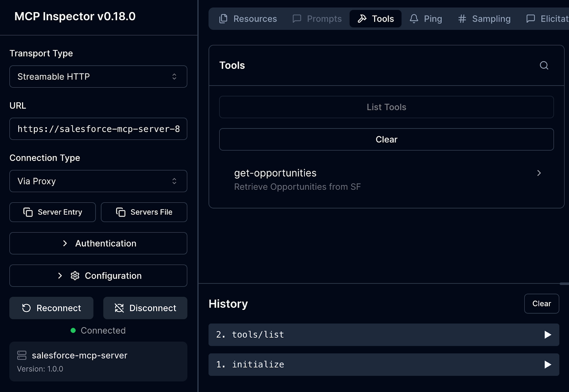Expand the Authentication section

pos(98,243)
